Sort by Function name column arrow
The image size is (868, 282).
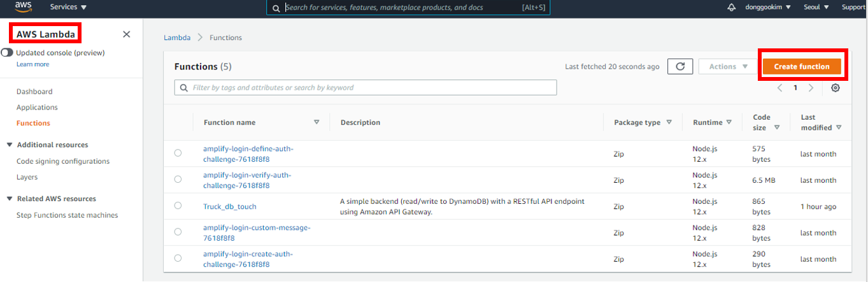[x=317, y=122]
